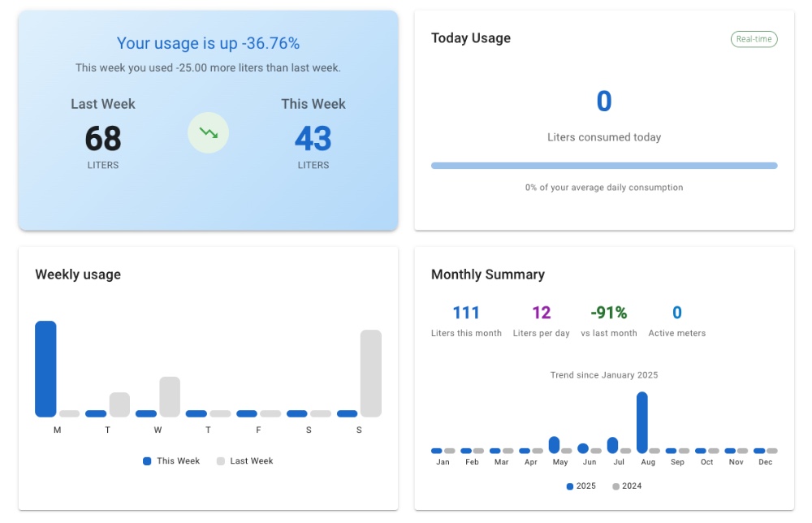Click the green downward trend arrow icon
This screenshot has height=523, width=812.
pyautogui.click(x=208, y=133)
